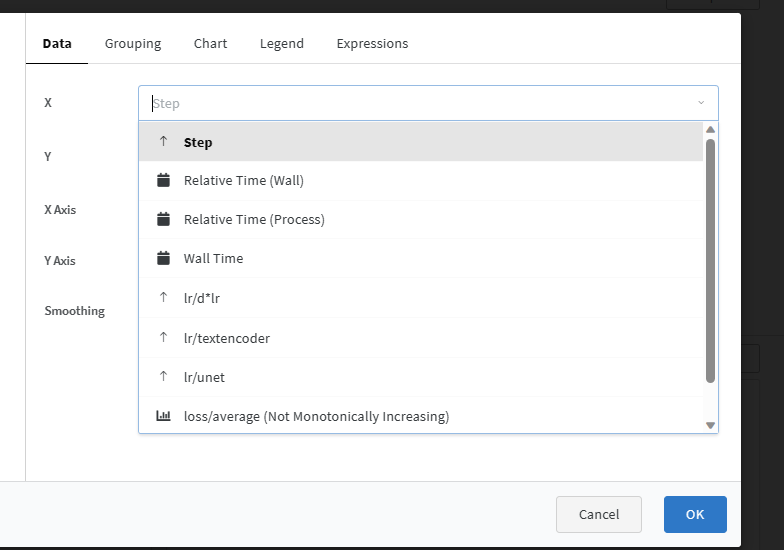This screenshot has height=550, width=784.
Task: Click the arrow icon beside Step option
Action: coord(163,142)
